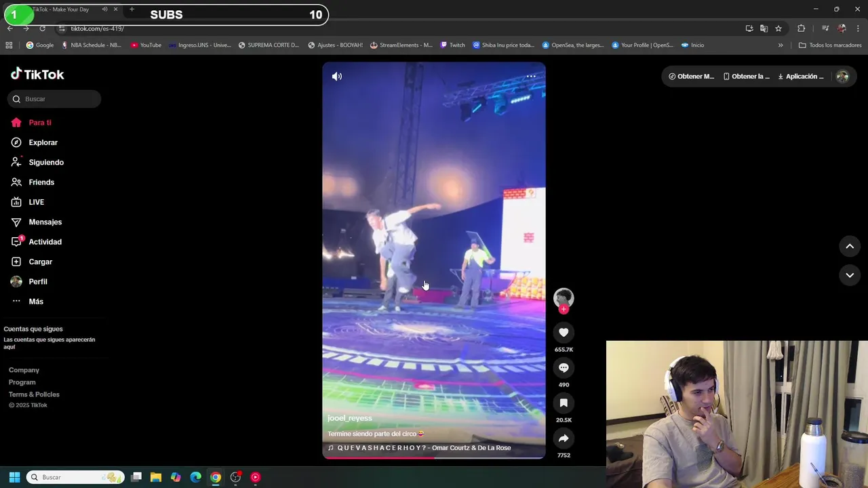Image resolution: width=868 pixels, height=488 pixels.
Task: Open the Google Translate icon in address bar
Action: [x=764, y=28]
